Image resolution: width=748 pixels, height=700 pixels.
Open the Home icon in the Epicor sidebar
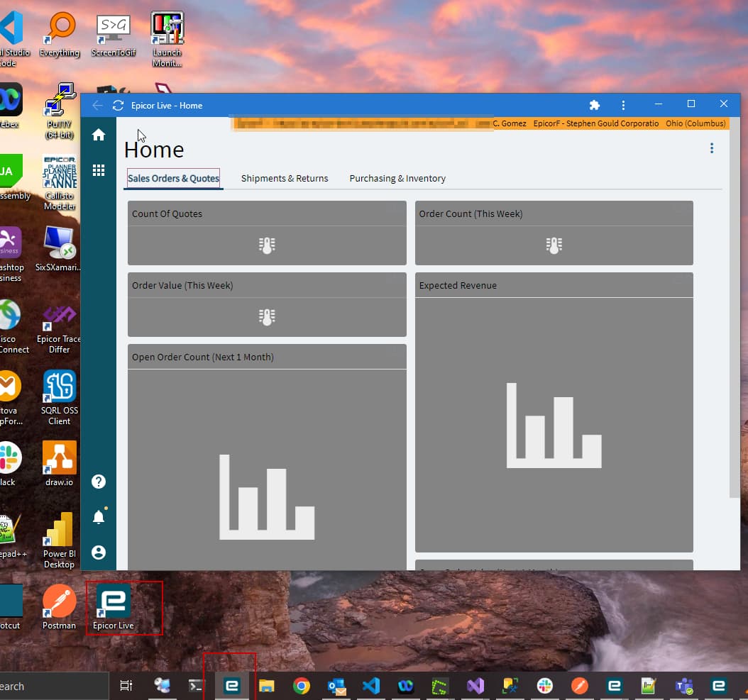(98, 134)
